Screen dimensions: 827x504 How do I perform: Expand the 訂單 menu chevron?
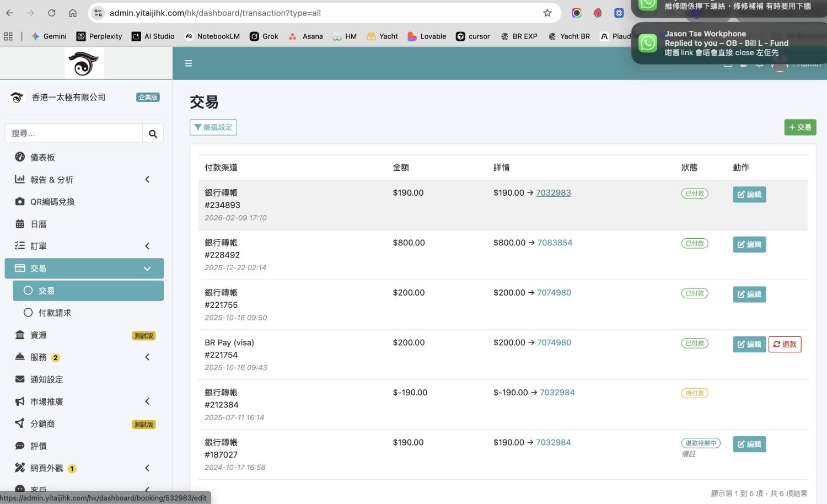(147, 246)
